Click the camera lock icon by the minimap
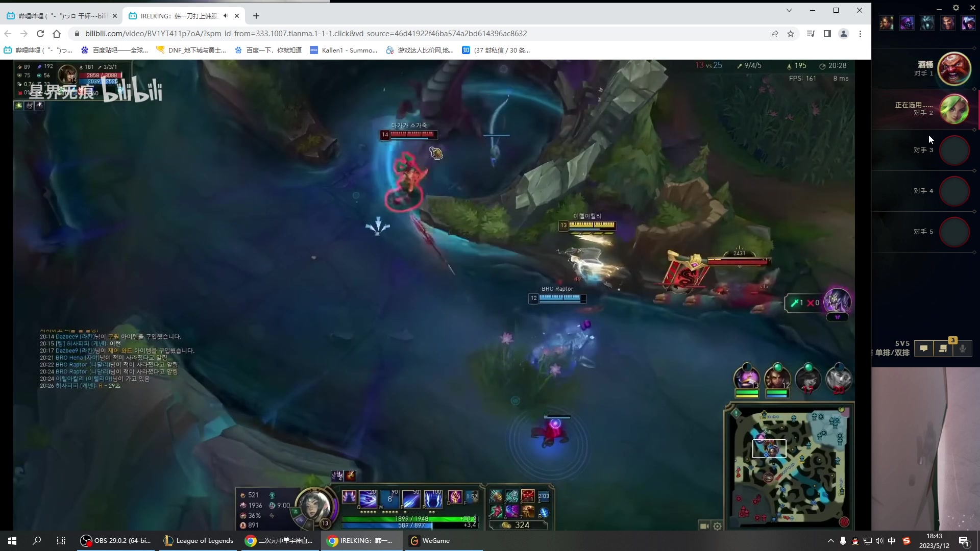Viewport: 980px width, 551px height. tap(704, 526)
